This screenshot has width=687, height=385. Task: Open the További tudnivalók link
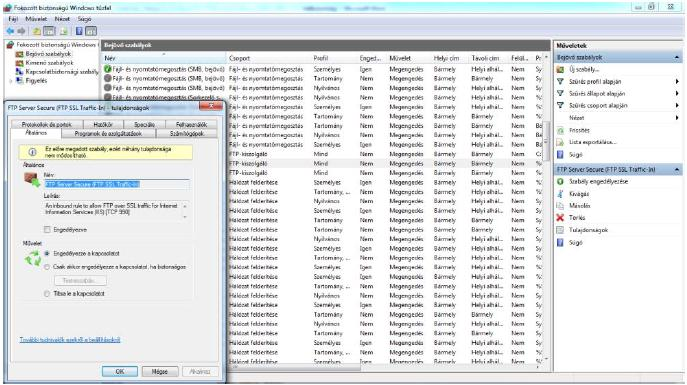point(70,339)
